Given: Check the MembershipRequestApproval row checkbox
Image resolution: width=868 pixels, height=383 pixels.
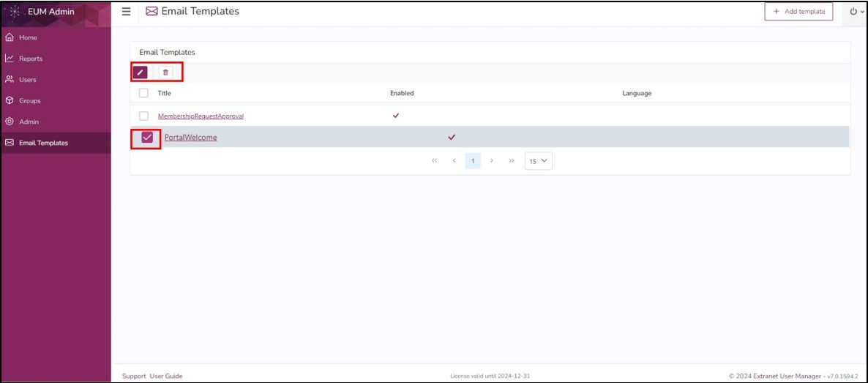Looking at the screenshot, I should (x=144, y=116).
